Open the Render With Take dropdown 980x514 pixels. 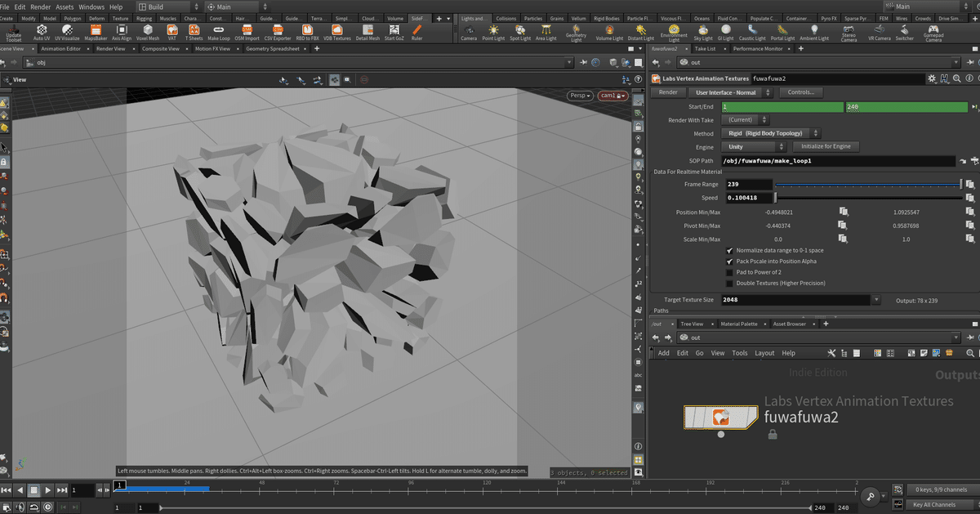point(744,120)
